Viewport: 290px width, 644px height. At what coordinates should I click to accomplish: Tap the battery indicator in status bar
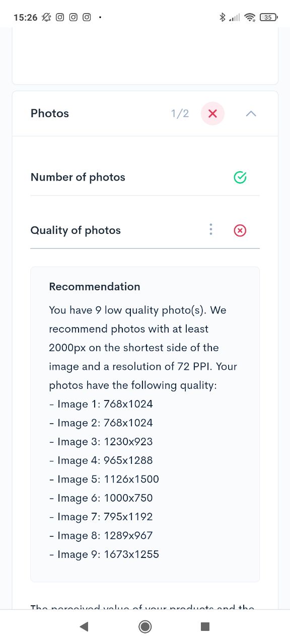pyautogui.click(x=268, y=18)
